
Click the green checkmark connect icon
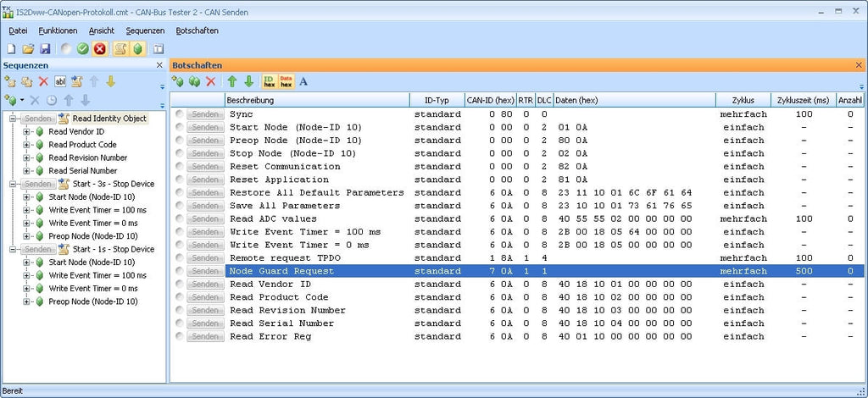[x=83, y=48]
